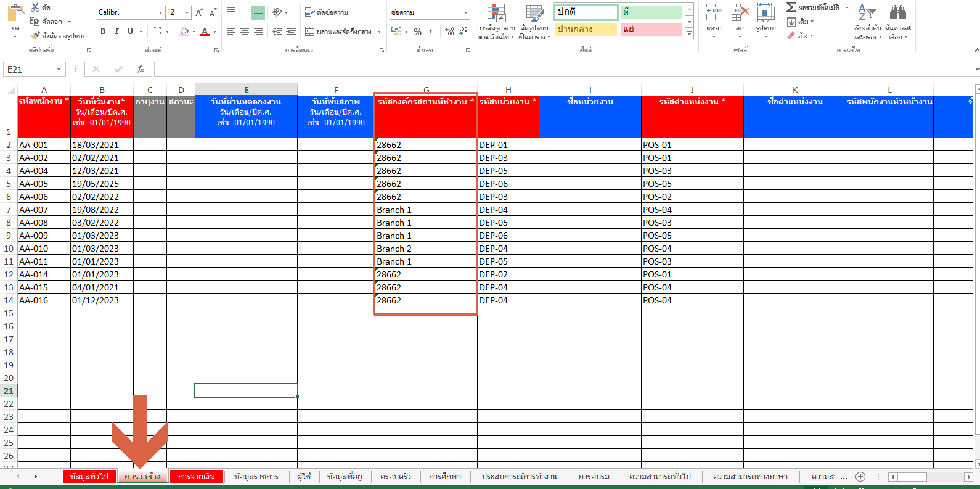980x489 pixels.
Task: Increase font size with larger A icon
Action: [199, 12]
